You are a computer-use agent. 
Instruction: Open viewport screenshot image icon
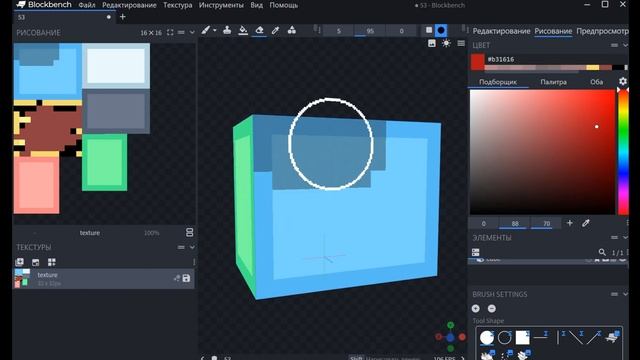click(431, 43)
